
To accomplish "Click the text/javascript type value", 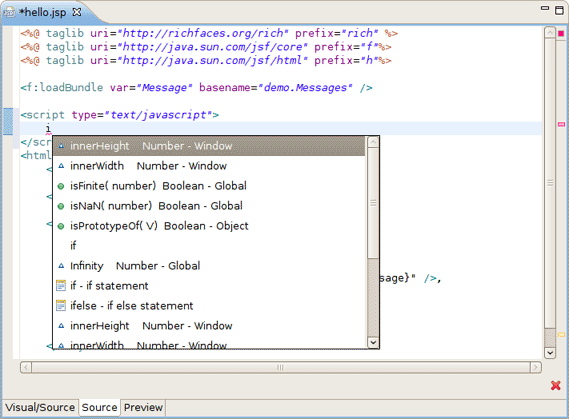I will [158, 115].
